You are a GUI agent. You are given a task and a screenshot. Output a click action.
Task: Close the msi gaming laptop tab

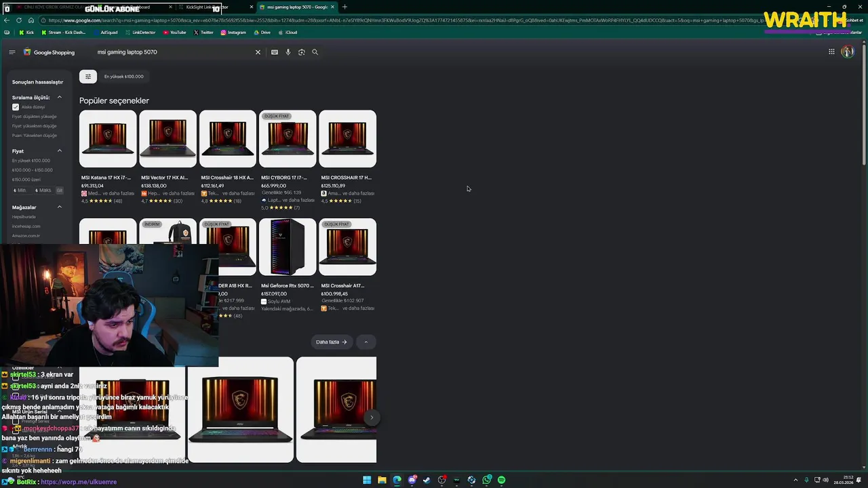(x=333, y=7)
